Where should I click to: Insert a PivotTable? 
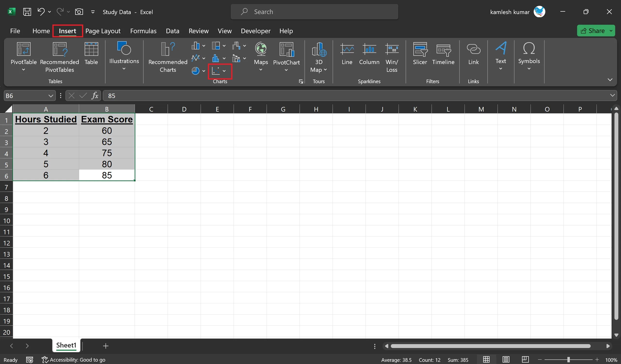pyautogui.click(x=24, y=57)
